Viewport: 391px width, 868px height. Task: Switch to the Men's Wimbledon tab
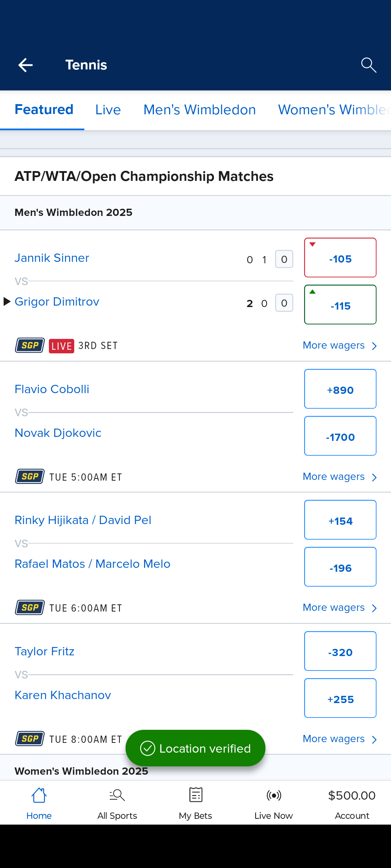pyautogui.click(x=199, y=110)
